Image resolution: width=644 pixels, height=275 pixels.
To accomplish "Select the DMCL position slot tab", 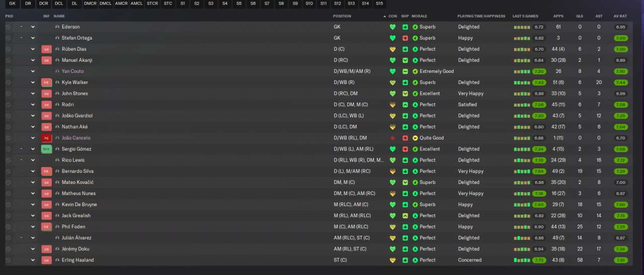I will [x=106, y=4].
